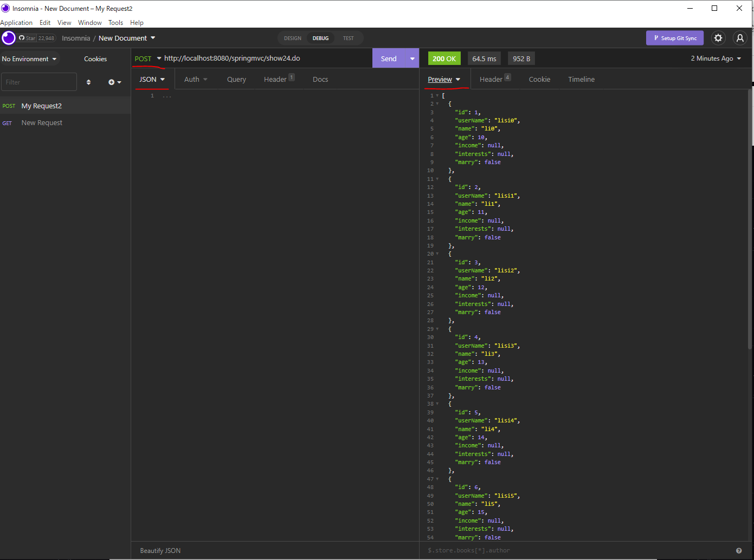Click the GitHub Star button
The image size is (754, 560).
27,38
